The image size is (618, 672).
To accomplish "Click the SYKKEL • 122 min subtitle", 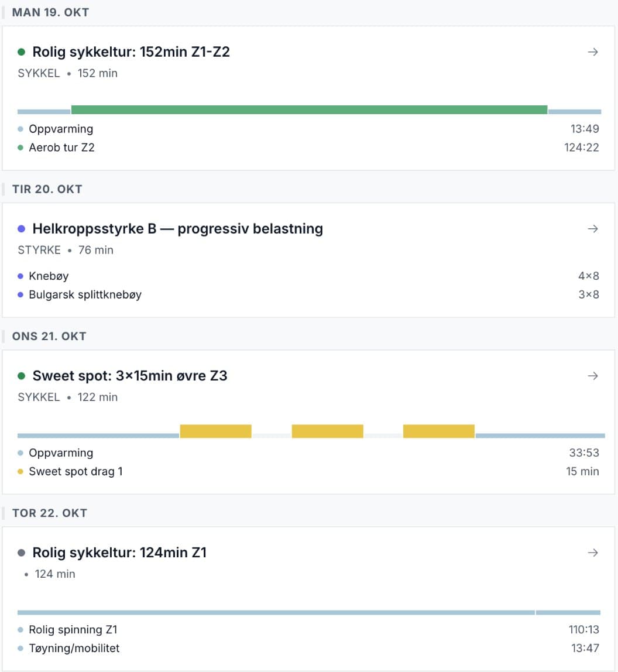I will point(68,397).
